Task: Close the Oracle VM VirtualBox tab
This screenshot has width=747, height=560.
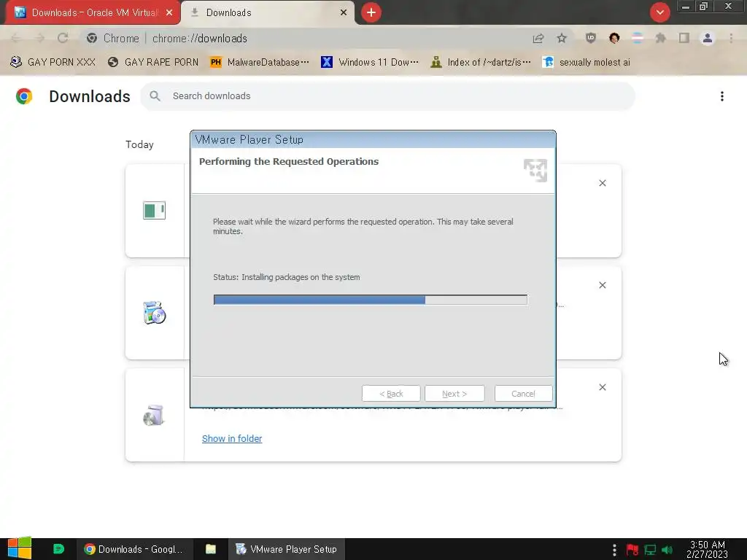Action: pyautogui.click(x=169, y=13)
